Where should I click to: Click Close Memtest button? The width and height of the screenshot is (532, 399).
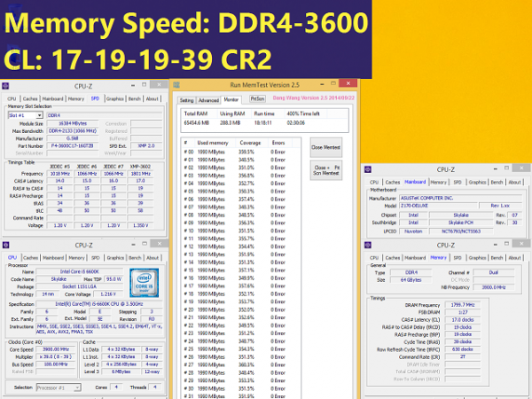pos(325,147)
